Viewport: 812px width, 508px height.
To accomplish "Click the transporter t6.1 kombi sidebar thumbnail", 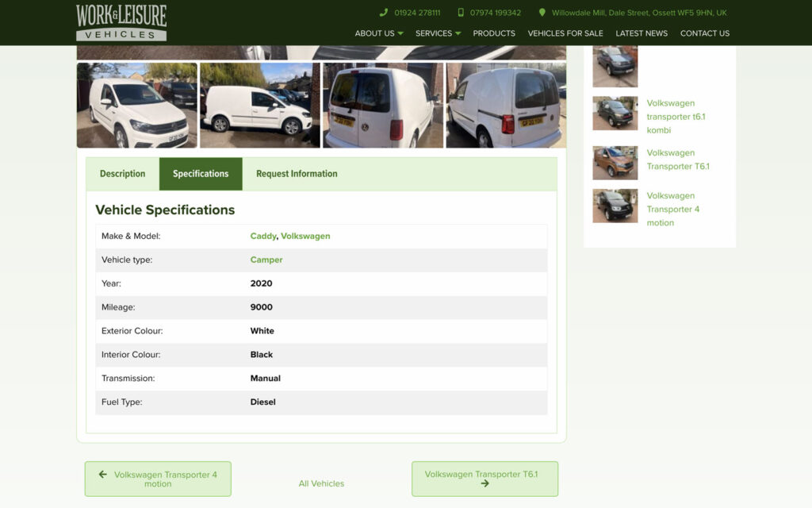I will 615,113.
